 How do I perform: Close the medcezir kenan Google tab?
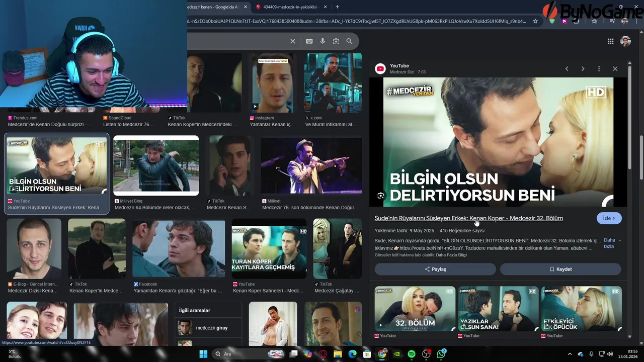(x=246, y=7)
